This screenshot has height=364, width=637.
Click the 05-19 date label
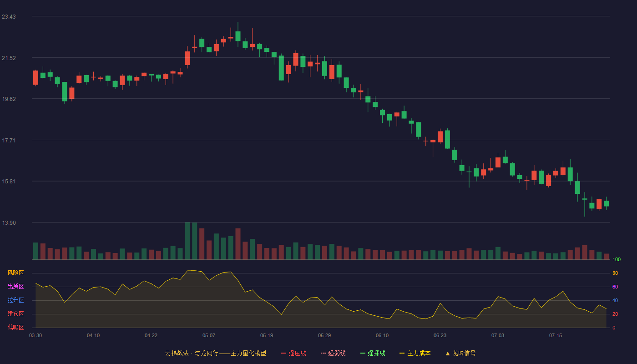267,335
